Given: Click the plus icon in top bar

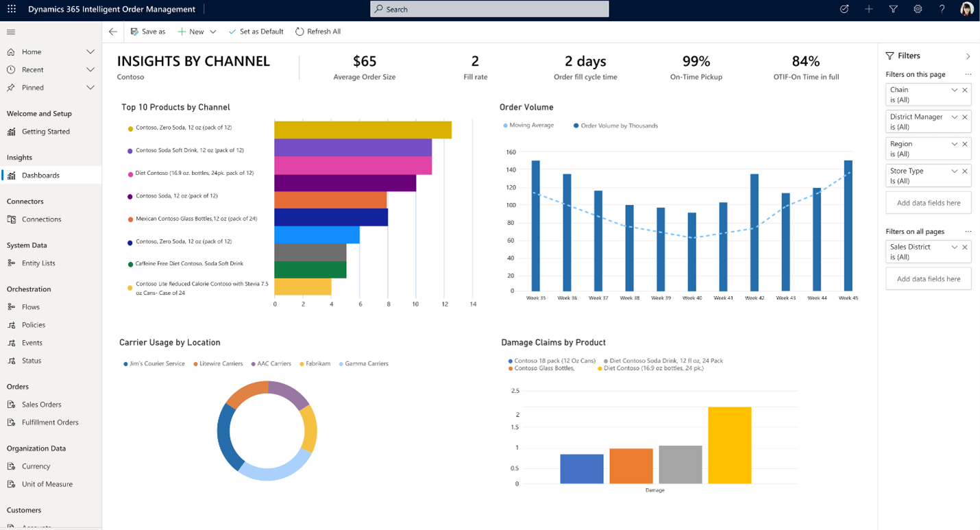Looking at the screenshot, I should (x=868, y=10).
